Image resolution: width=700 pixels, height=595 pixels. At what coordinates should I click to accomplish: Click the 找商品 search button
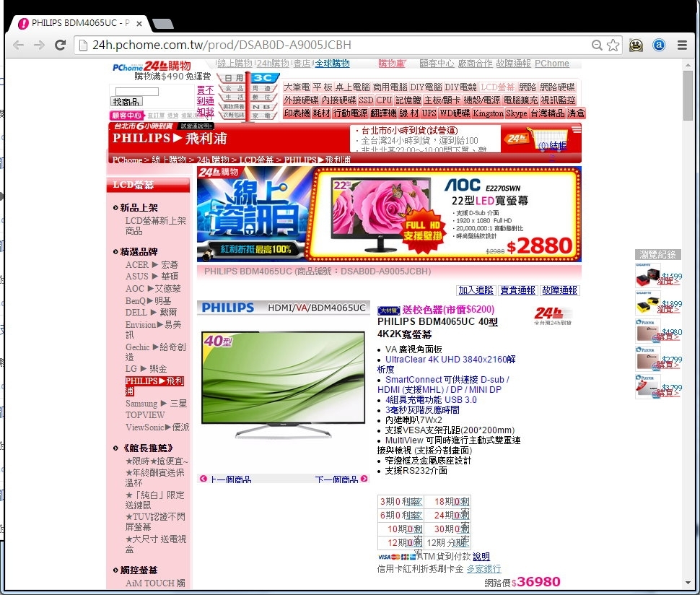click(126, 102)
